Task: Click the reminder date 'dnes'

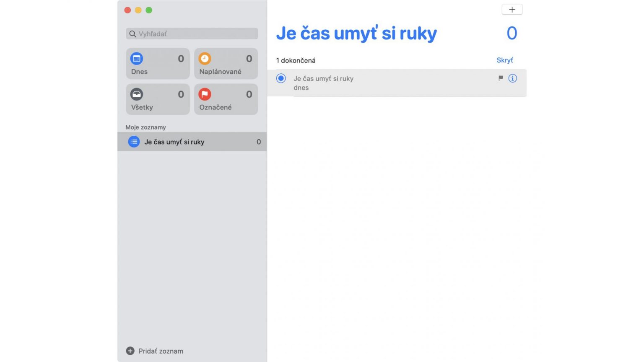Action: tap(301, 88)
